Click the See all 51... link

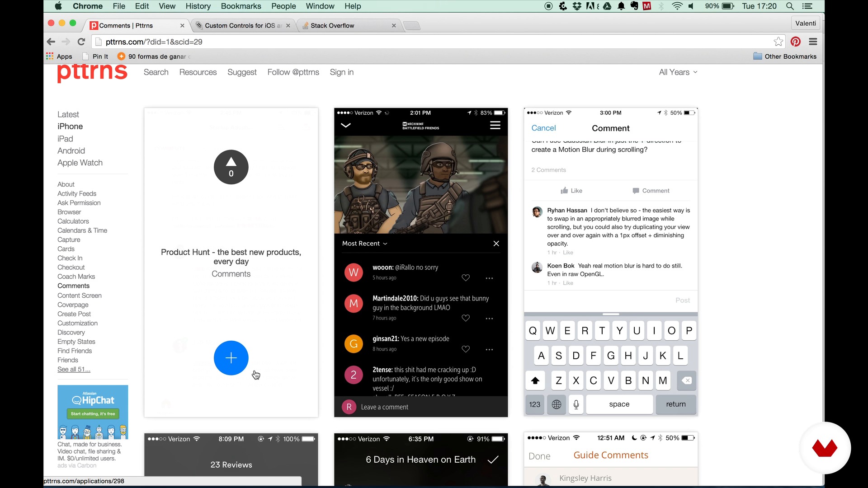74,369
